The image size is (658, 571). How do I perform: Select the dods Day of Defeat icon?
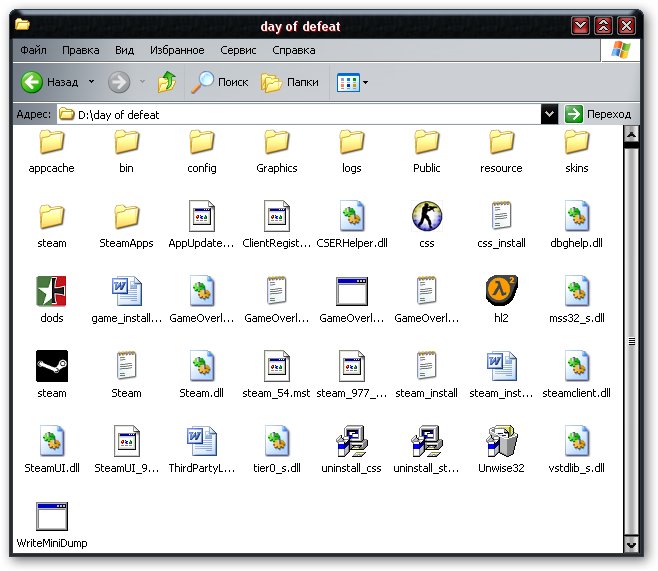point(52,291)
